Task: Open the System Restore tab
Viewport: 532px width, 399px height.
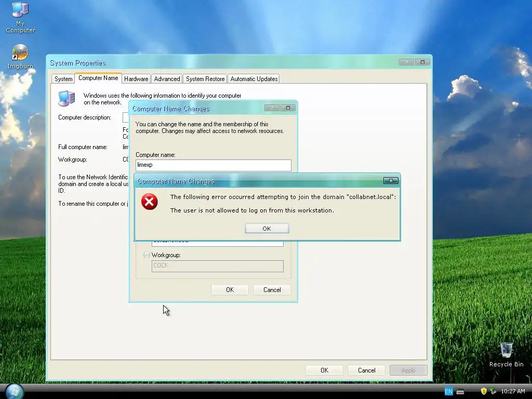Action: tap(205, 79)
